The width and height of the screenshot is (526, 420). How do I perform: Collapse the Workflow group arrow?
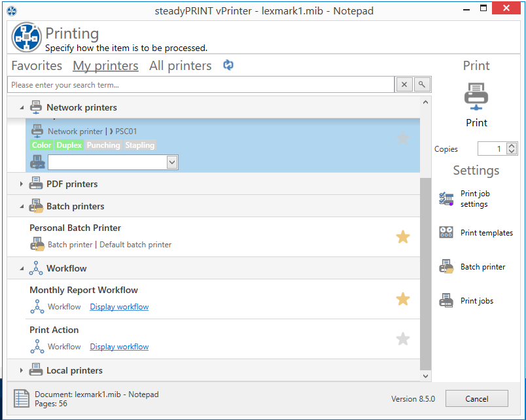(x=22, y=268)
